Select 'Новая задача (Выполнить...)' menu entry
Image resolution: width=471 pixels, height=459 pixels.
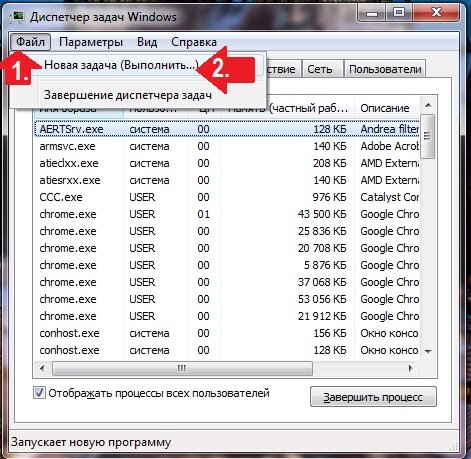click(121, 65)
